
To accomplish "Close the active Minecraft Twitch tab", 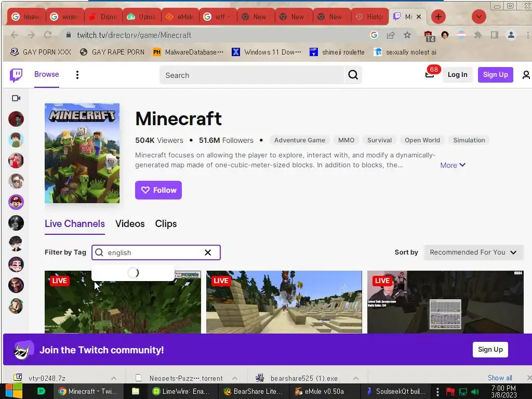I will click(419, 17).
